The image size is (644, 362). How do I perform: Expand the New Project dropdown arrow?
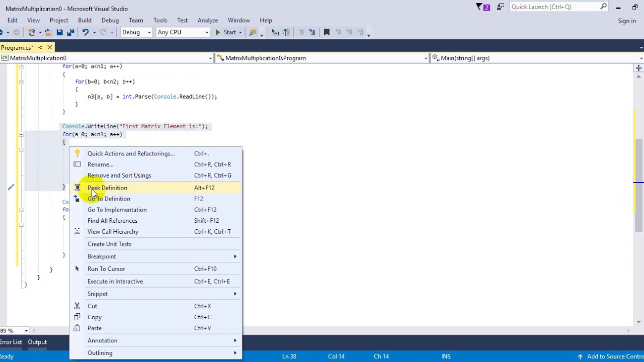point(40,32)
